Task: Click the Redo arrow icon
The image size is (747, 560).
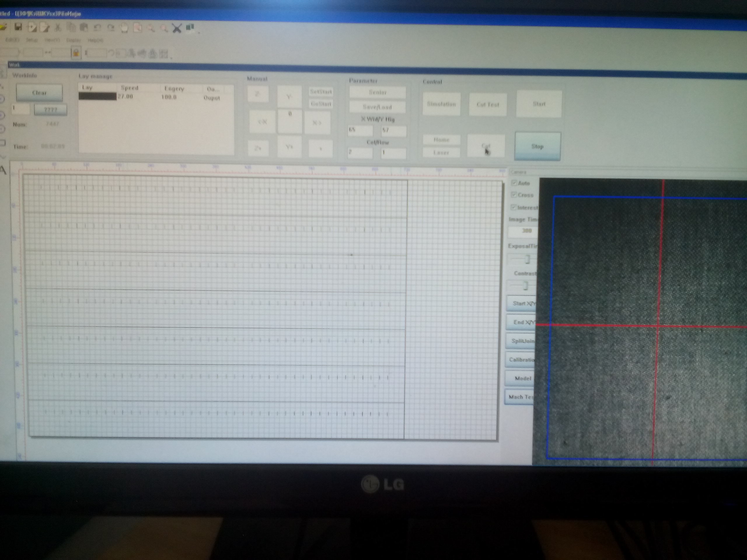Action: pos(111,28)
